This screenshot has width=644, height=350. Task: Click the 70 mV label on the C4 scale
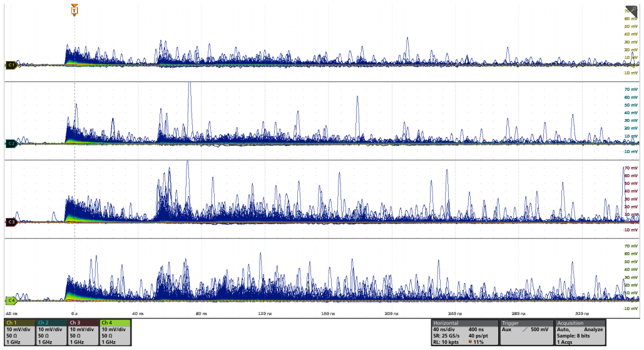pos(631,246)
